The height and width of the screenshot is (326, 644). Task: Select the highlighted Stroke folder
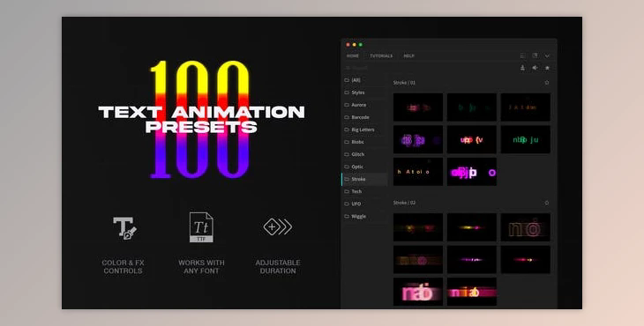[364, 179]
